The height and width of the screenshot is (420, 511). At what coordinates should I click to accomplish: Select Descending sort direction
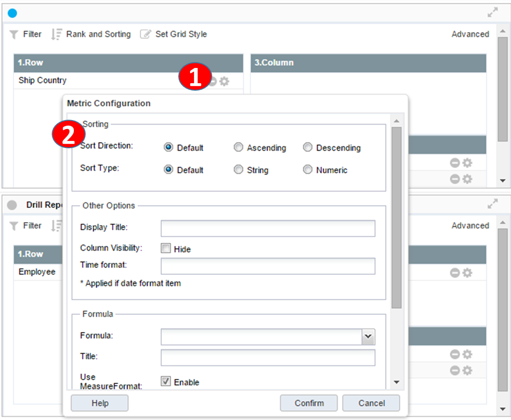[x=308, y=148]
